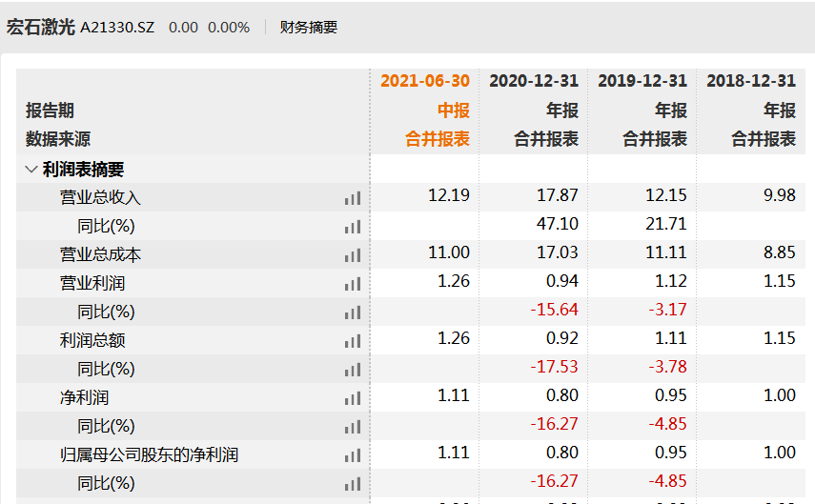Click red value -15.64
This screenshot has height=504, width=815.
click(555, 310)
